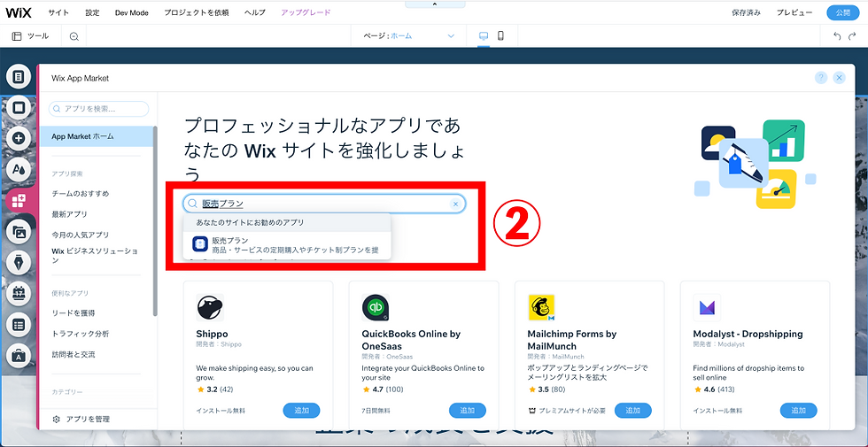Open the Ascend business briefcase icon
The height and width of the screenshot is (447, 868).
(x=19, y=356)
